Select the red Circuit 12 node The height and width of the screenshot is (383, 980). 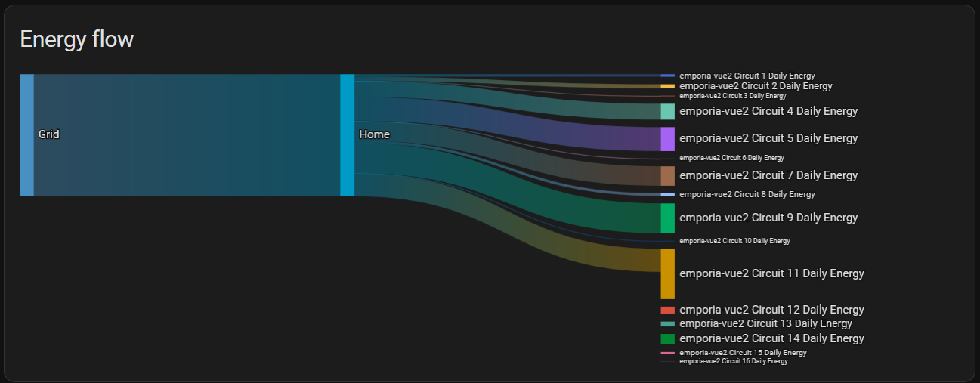click(x=667, y=310)
